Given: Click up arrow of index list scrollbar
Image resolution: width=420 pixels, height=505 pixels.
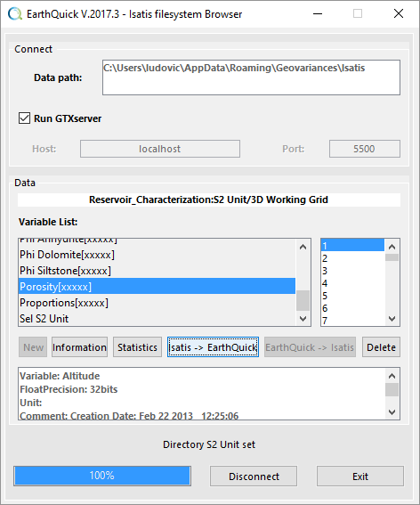Looking at the screenshot, I should (392, 247).
